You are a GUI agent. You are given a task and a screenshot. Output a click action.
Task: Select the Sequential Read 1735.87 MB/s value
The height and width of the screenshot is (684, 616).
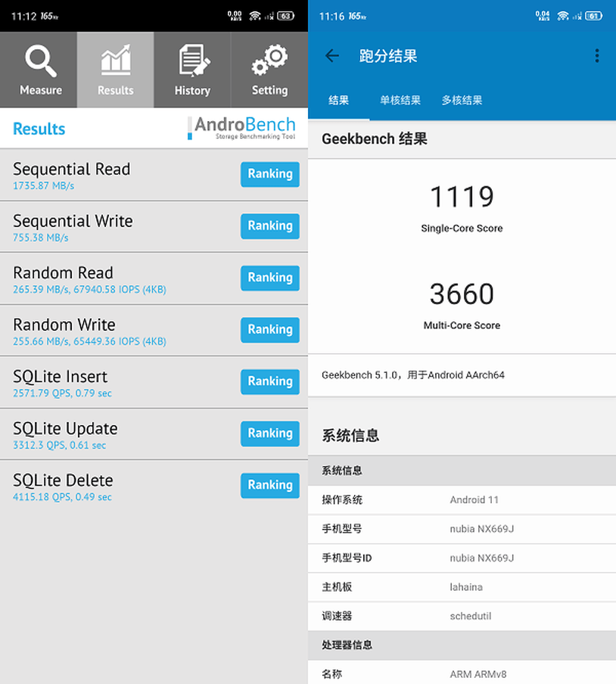click(44, 186)
